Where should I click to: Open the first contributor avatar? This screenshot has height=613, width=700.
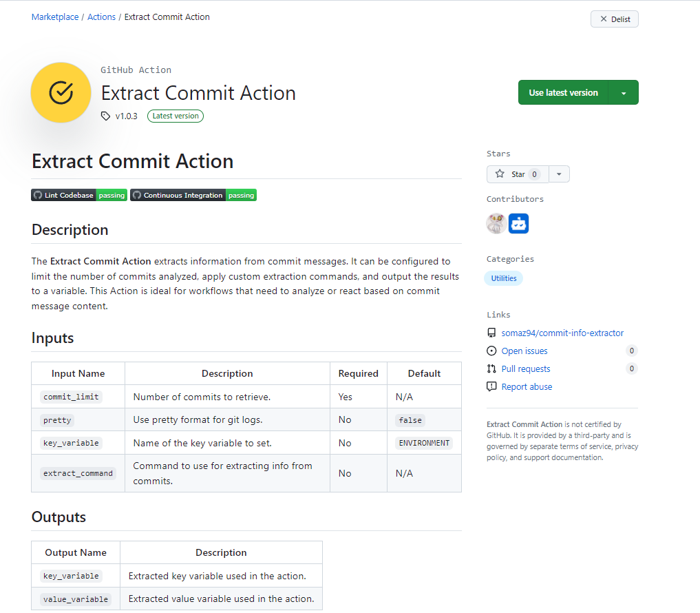pos(496,223)
